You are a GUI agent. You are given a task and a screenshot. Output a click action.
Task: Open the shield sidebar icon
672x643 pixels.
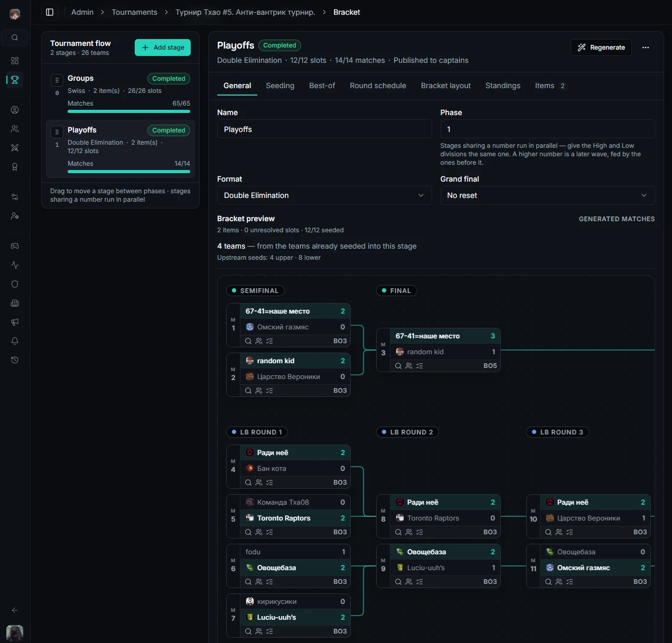[x=15, y=284]
